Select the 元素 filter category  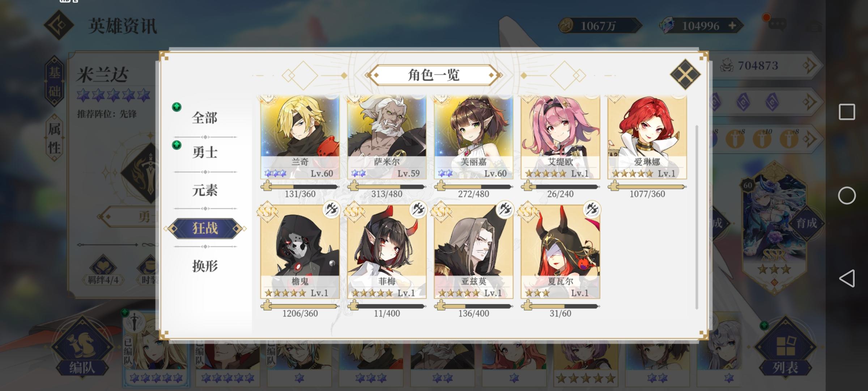click(x=205, y=190)
